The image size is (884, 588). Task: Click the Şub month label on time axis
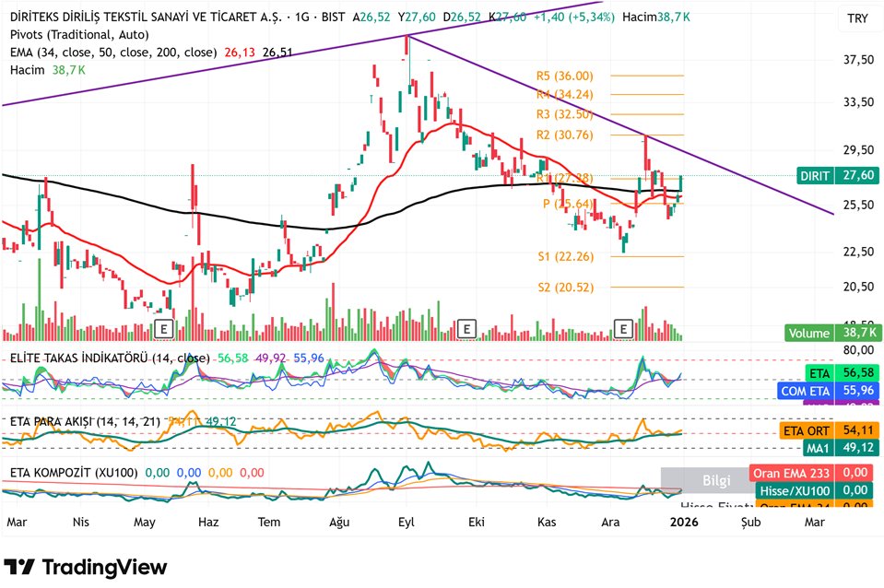pyautogui.click(x=750, y=523)
